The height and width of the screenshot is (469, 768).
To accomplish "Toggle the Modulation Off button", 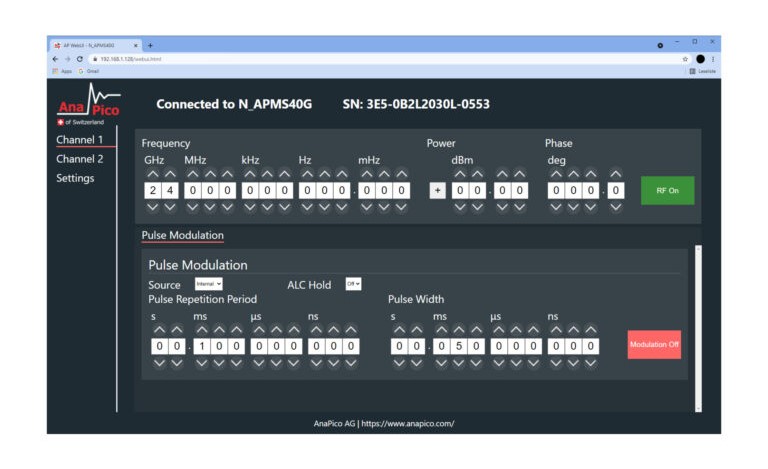I will pos(654,345).
